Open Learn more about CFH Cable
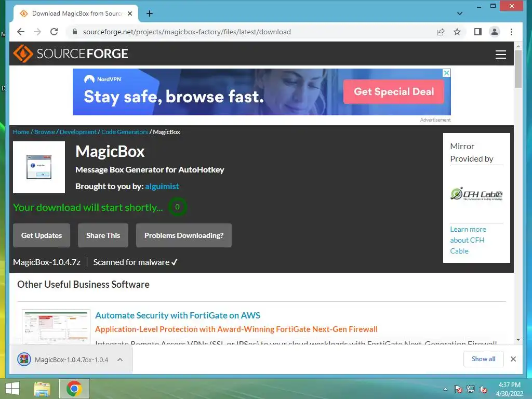This screenshot has width=532, height=399. click(x=468, y=240)
